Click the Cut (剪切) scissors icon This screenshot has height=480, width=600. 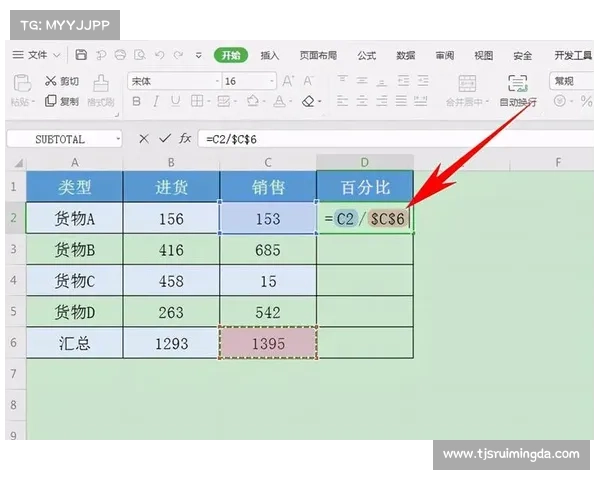[51, 81]
